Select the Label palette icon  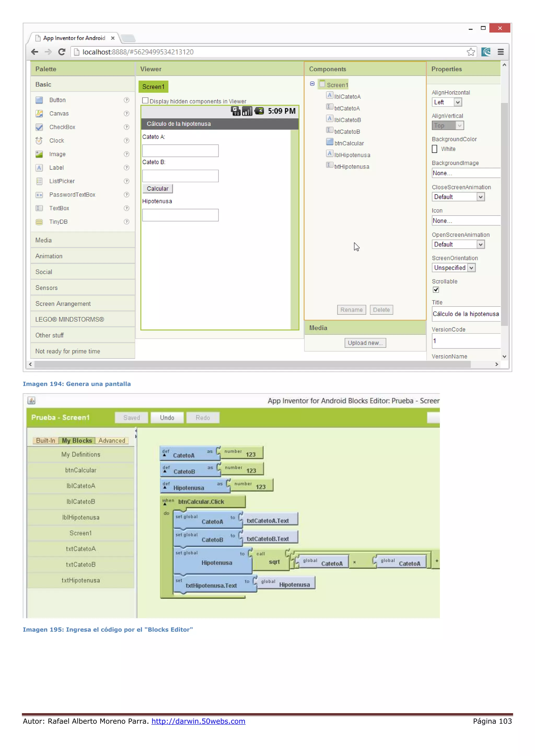point(39,168)
